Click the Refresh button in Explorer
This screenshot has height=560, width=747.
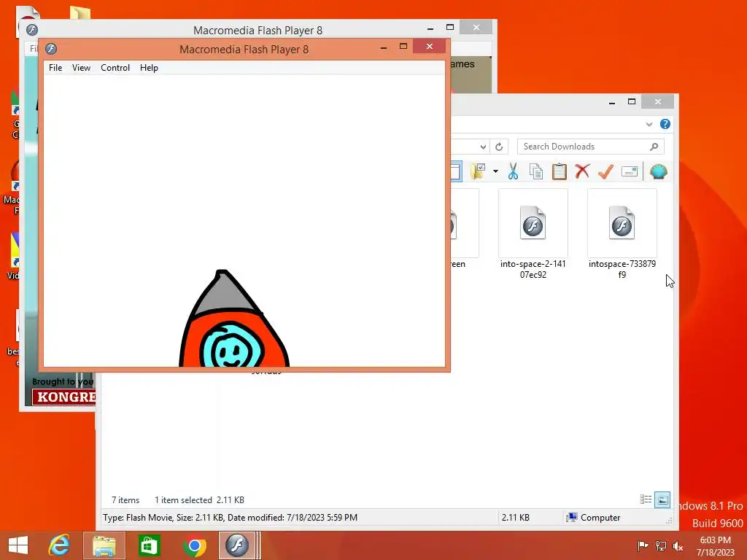[499, 147]
